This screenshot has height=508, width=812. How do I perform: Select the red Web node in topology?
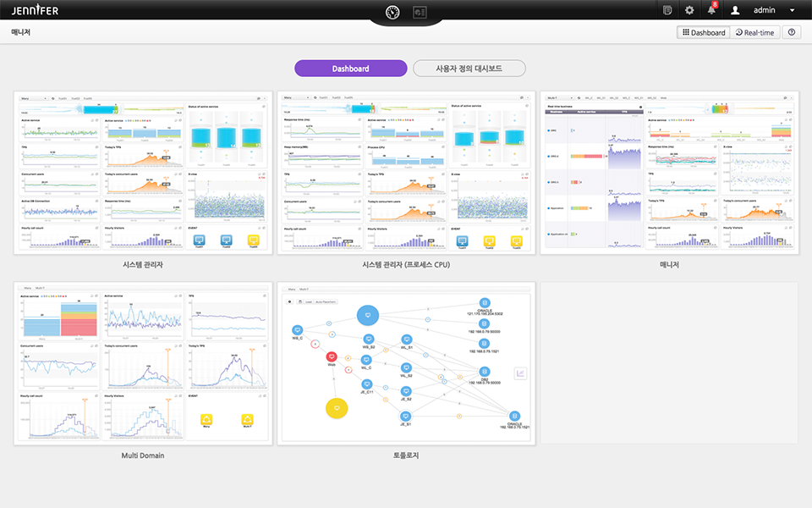[x=332, y=356]
